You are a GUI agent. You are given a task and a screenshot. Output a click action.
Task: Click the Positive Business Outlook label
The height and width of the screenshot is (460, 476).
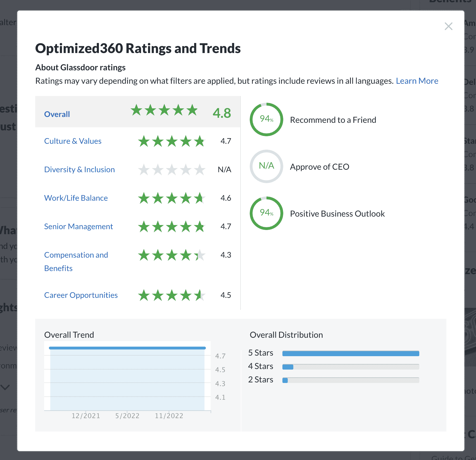[337, 214]
